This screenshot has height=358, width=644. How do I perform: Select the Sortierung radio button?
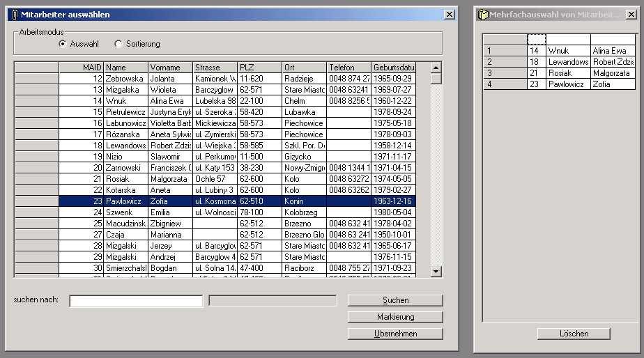pos(118,44)
